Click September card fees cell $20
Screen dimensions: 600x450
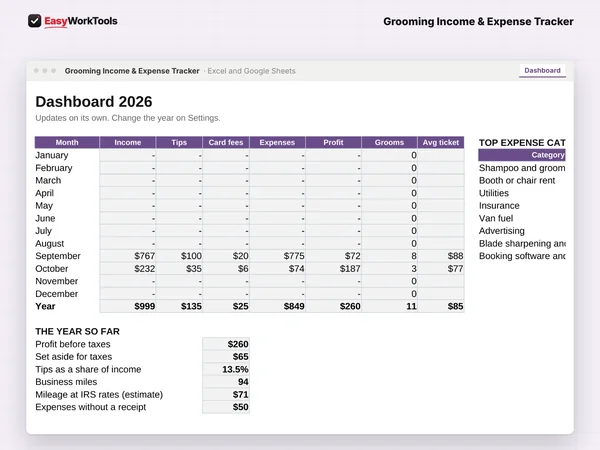226,256
